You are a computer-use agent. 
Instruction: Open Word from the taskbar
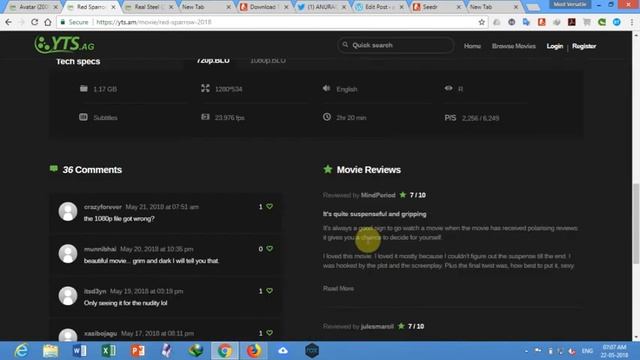80,351
